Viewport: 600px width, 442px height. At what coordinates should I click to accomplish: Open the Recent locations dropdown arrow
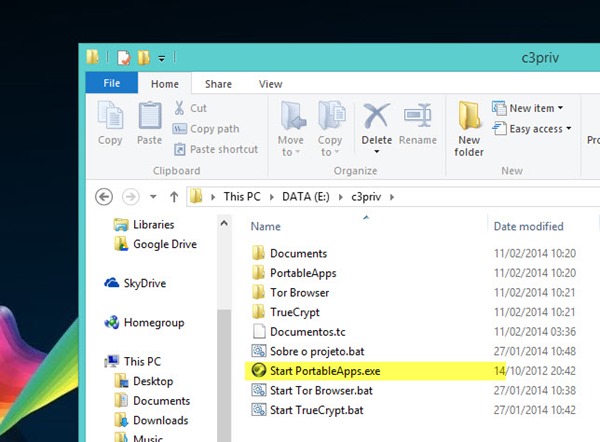[153, 197]
